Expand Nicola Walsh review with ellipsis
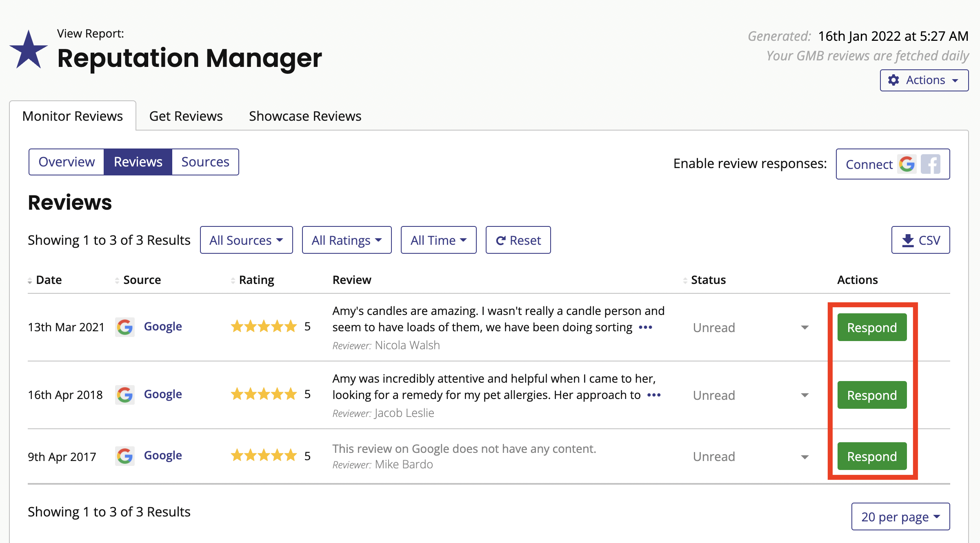The width and height of the screenshot is (980, 543). coord(645,327)
